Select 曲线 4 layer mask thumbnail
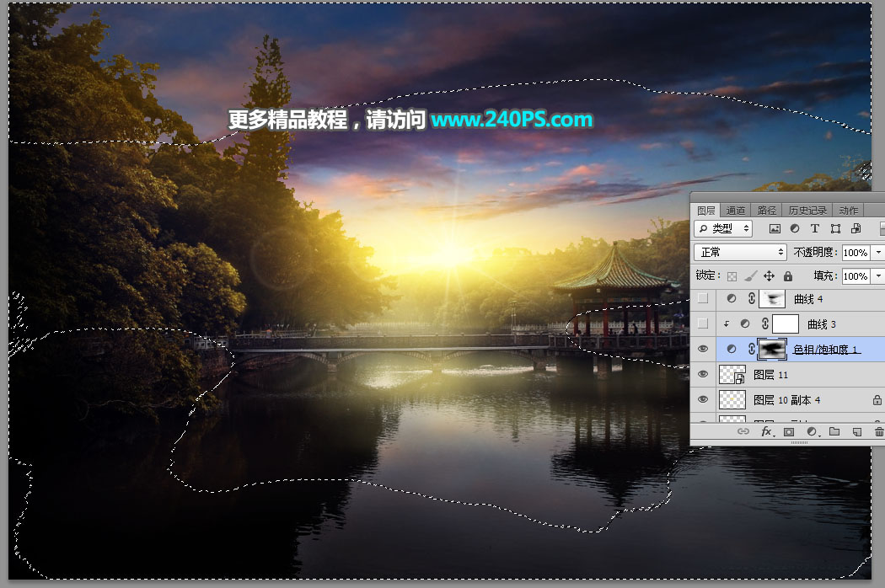The width and height of the screenshot is (885, 588). pos(772,298)
